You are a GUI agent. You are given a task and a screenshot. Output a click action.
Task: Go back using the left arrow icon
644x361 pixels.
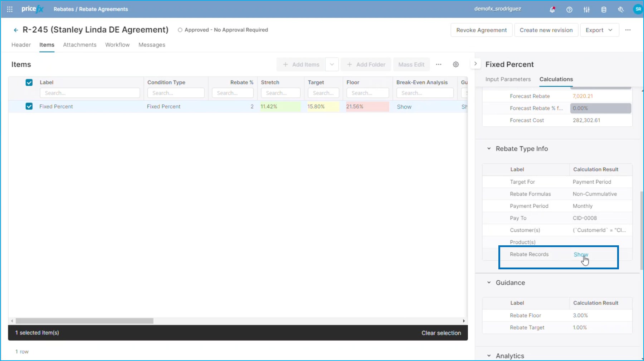pos(16,30)
